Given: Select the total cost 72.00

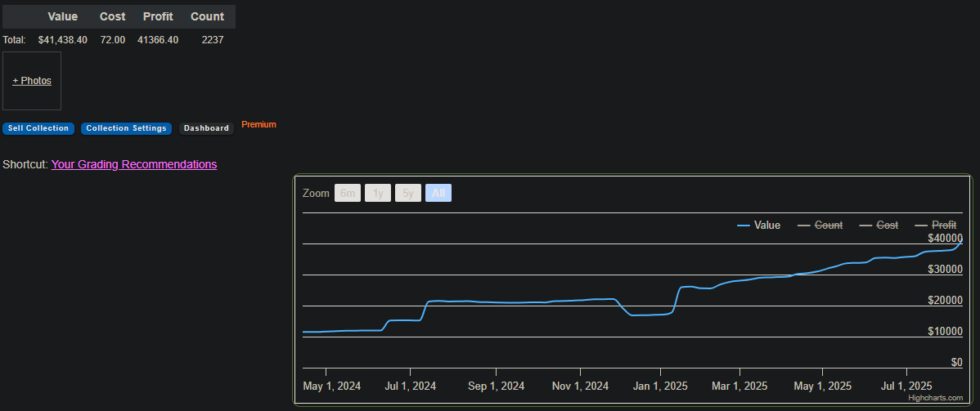Looking at the screenshot, I should click(113, 40).
